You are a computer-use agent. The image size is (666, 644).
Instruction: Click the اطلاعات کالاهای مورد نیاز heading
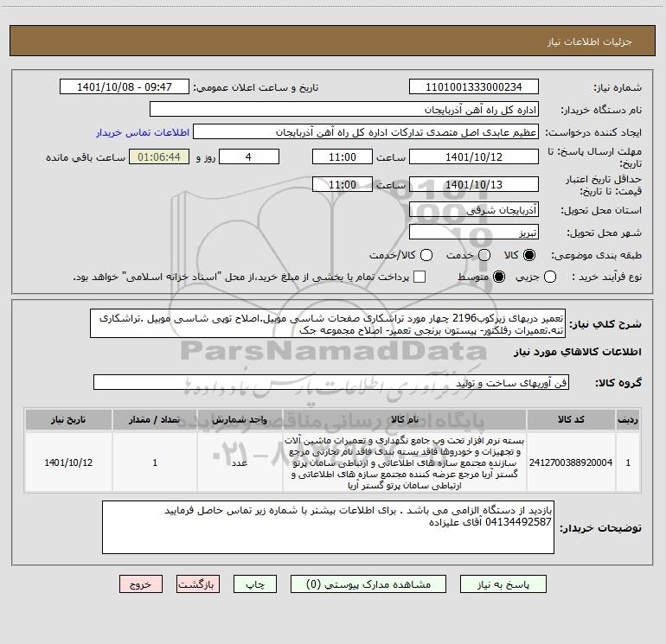click(577, 352)
